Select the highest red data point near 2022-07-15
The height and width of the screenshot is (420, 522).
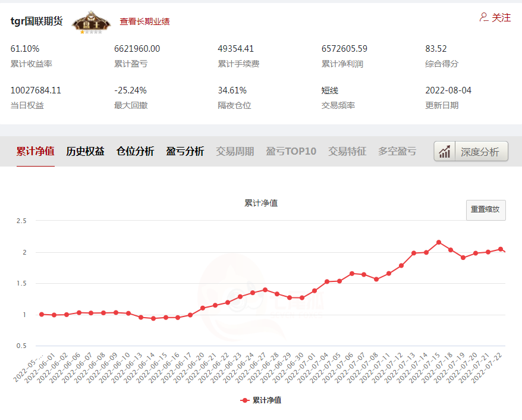coord(438,242)
